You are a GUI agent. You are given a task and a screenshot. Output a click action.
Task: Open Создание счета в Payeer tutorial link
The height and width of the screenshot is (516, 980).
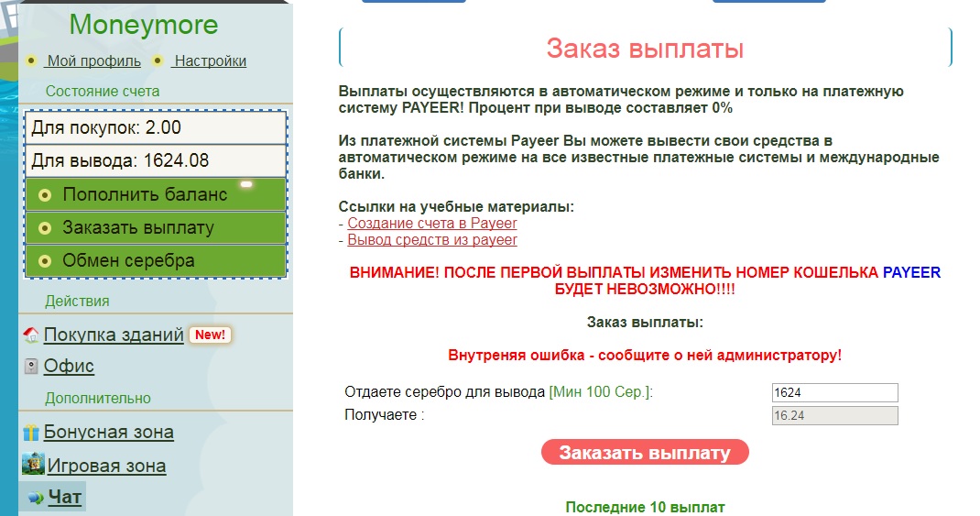(x=432, y=224)
